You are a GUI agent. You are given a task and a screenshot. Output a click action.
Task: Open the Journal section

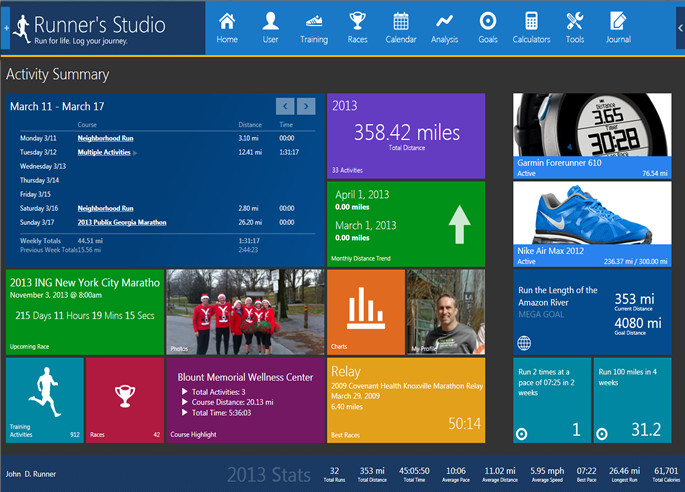tap(618, 28)
